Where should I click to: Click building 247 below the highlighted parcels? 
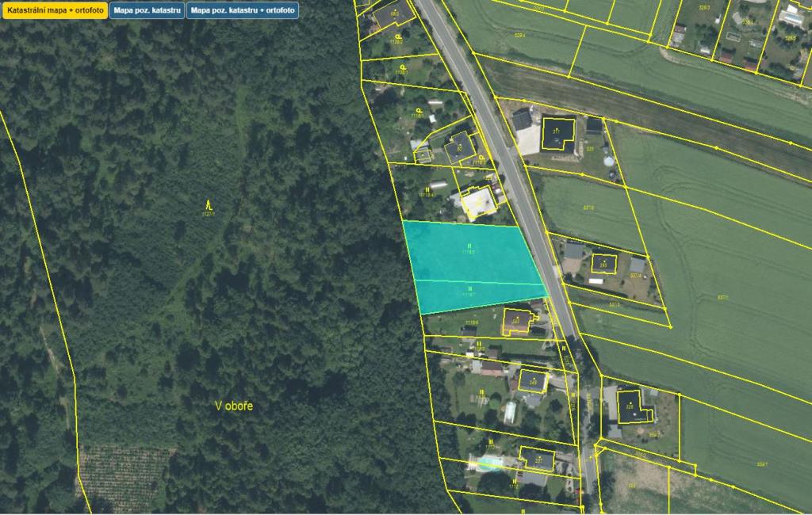coord(516,322)
